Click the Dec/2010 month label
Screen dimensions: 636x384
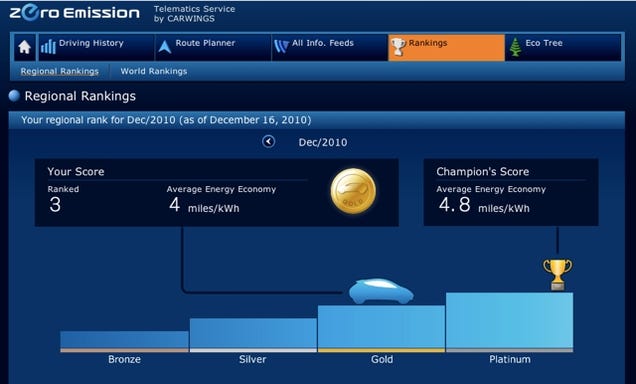pyautogui.click(x=323, y=142)
